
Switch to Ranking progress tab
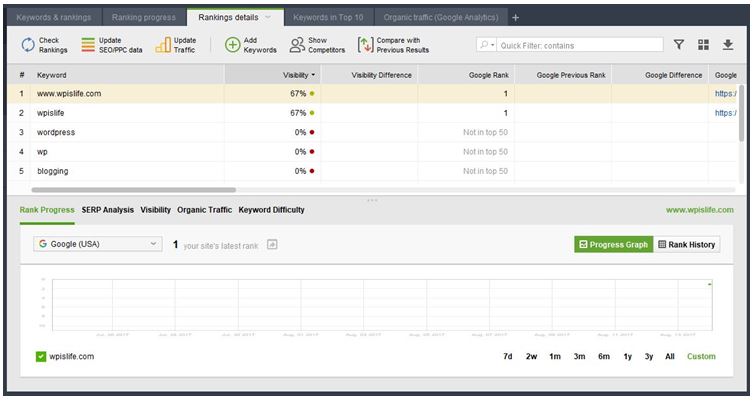click(144, 17)
